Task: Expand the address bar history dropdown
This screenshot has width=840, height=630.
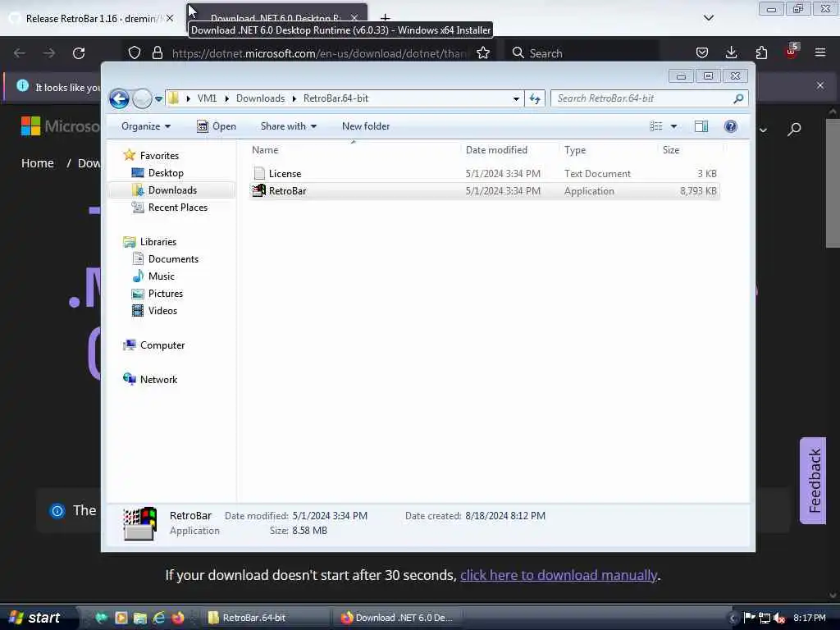Action: point(516,98)
